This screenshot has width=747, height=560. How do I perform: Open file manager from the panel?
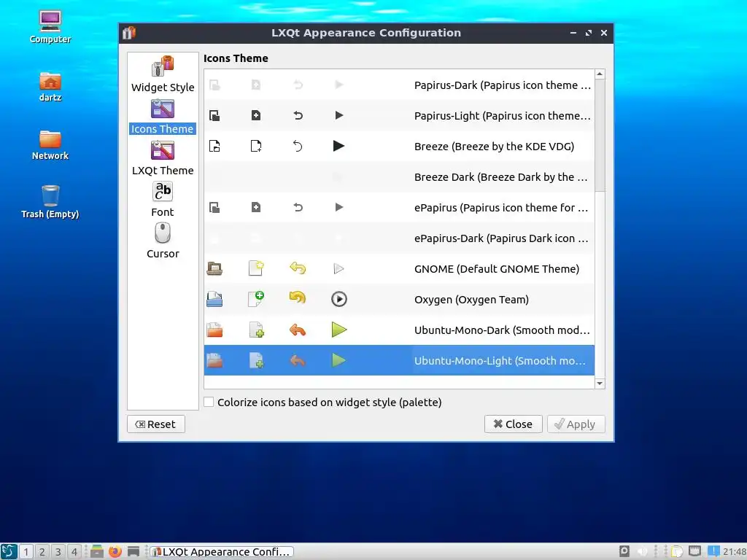97,551
